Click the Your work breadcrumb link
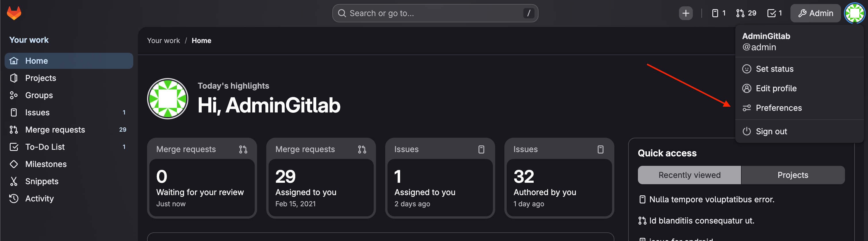 tap(163, 40)
